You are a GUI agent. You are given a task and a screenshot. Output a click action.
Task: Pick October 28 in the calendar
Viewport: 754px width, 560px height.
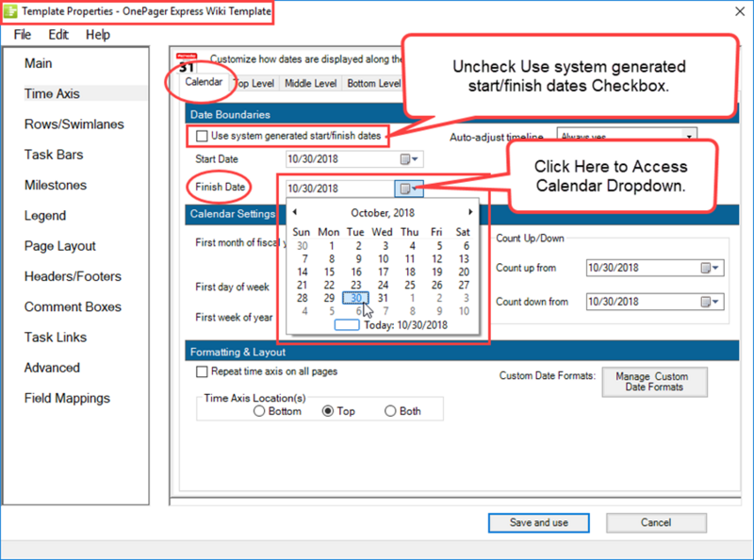(x=302, y=298)
